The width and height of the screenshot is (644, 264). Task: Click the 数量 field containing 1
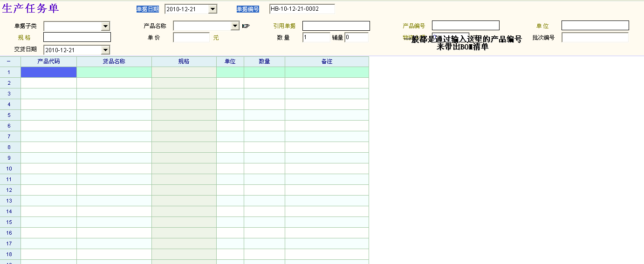[x=316, y=37]
